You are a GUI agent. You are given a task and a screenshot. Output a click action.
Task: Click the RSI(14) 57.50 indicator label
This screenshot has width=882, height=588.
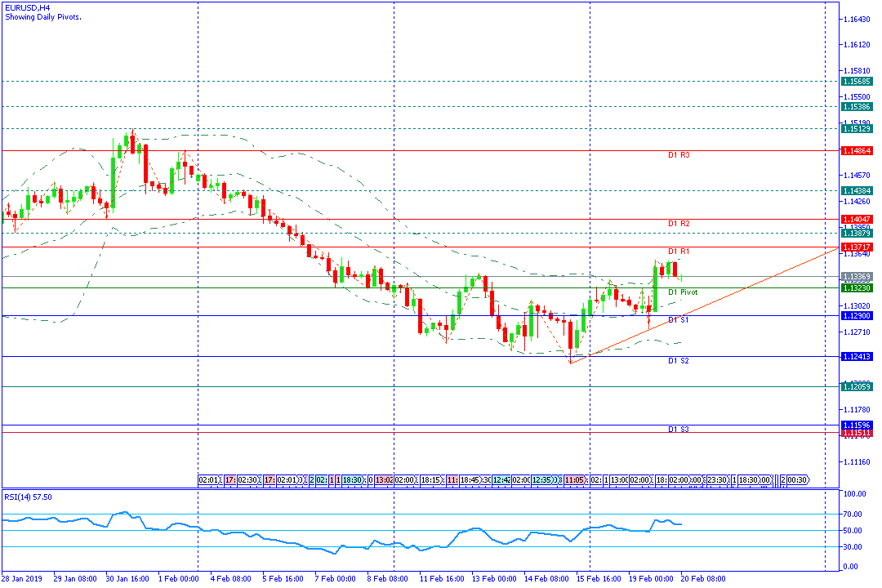point(29,497)
